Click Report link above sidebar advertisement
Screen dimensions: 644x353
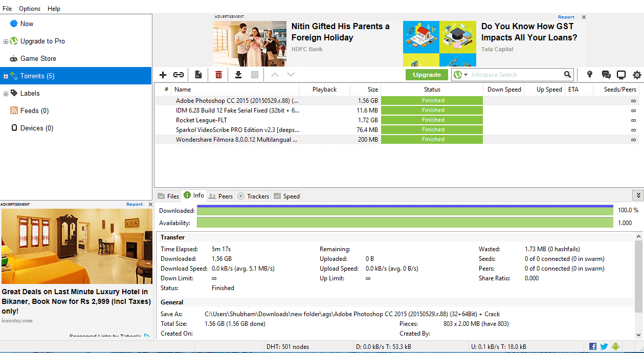pos(135,204)
